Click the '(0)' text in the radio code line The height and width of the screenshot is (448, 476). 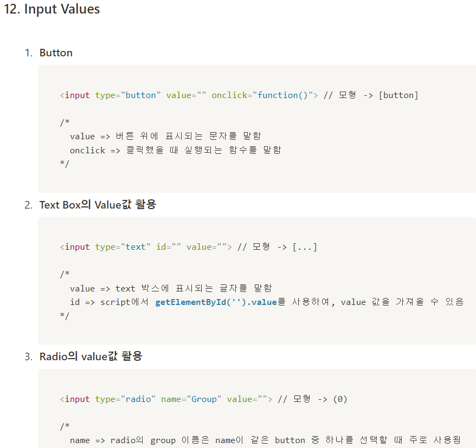340,399
